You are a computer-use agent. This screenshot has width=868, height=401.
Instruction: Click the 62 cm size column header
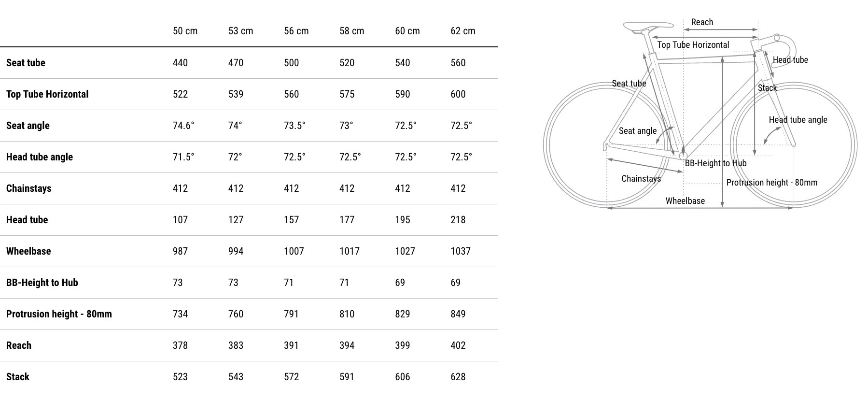(462, 31)
